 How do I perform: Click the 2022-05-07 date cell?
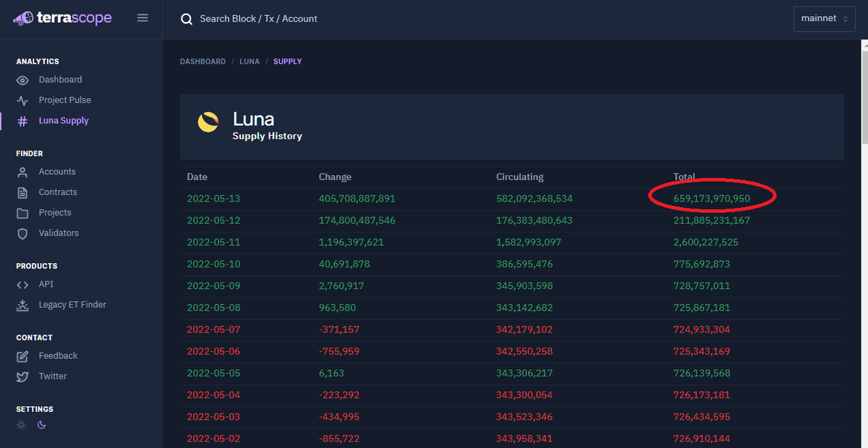(213, 329)
